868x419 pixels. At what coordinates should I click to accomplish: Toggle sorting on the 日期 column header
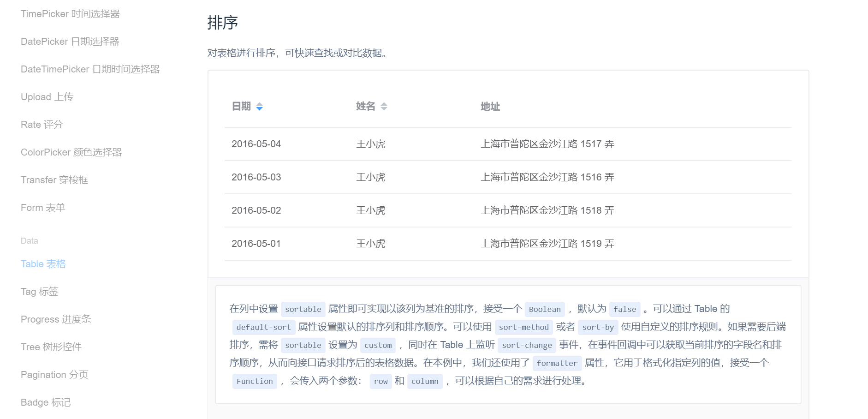tap(241, 106)
